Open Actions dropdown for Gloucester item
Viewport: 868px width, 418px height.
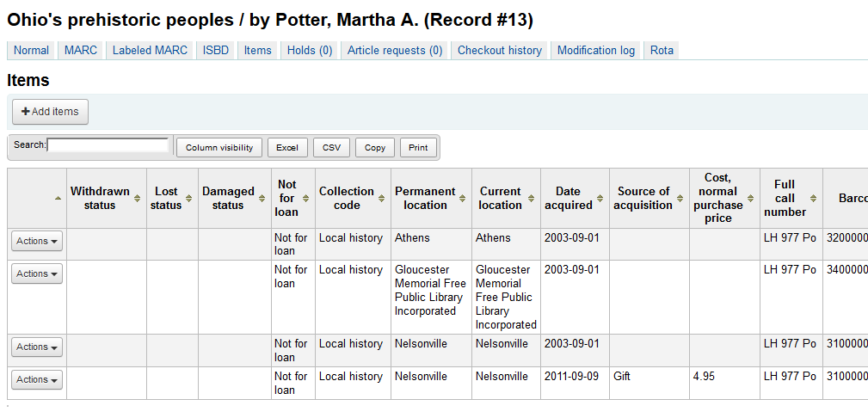click(37, 274)
